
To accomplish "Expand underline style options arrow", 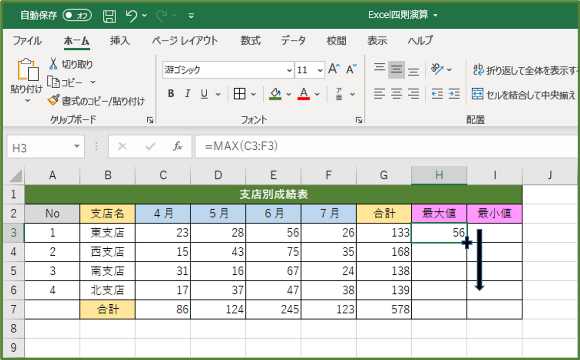I will pos(218,94).
